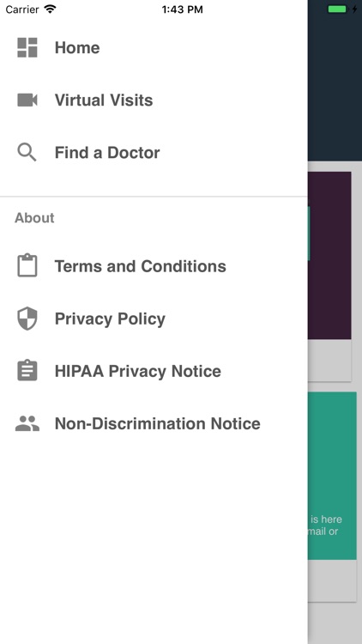Screen dimensions: 362x644
Task: Select Find a Doctor menu entry
Action: point(154,153)
